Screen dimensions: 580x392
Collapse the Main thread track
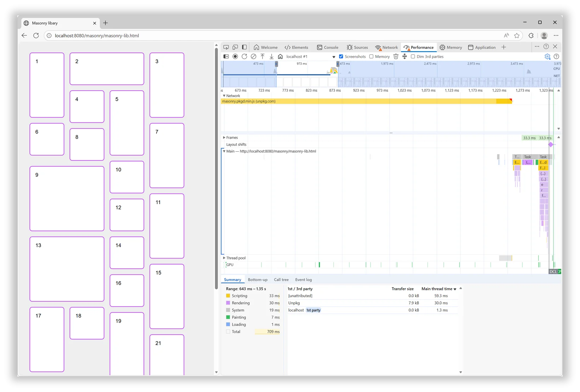224,151
